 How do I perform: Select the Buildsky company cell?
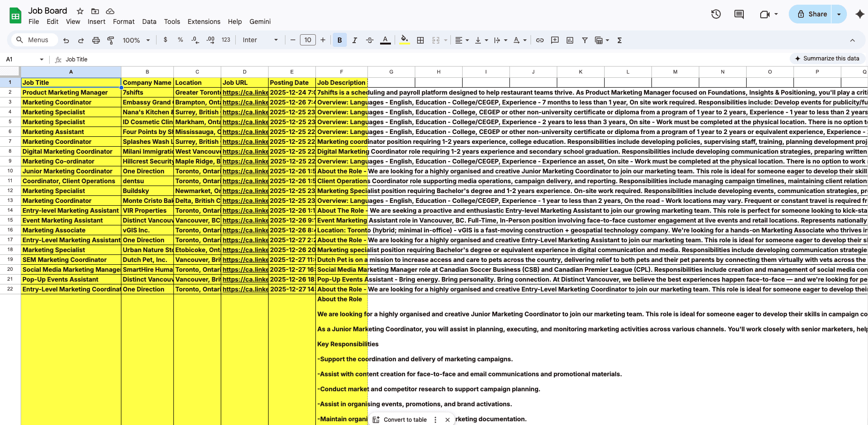[x=147, y=191]
